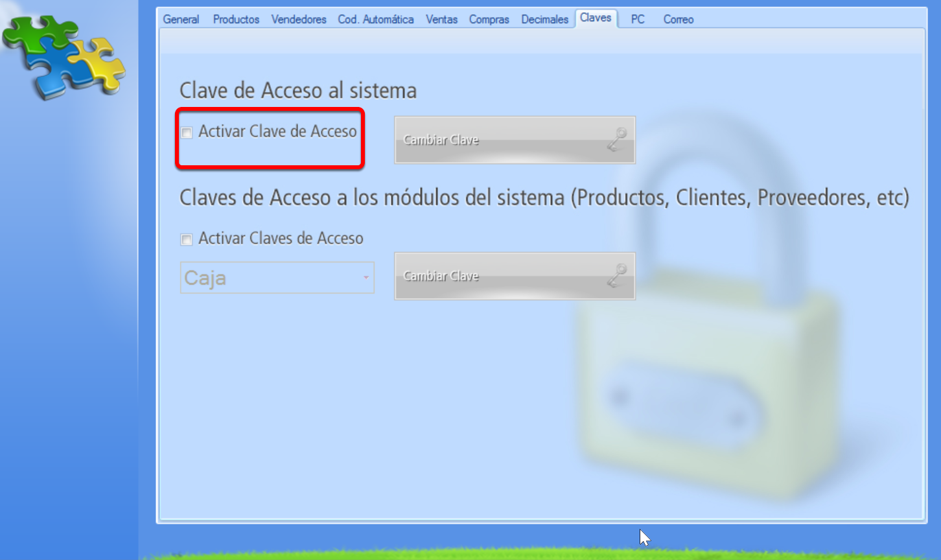The image size is (941, 560).
Task: Select the Decimales tab
Action: [x=544, y=19]
